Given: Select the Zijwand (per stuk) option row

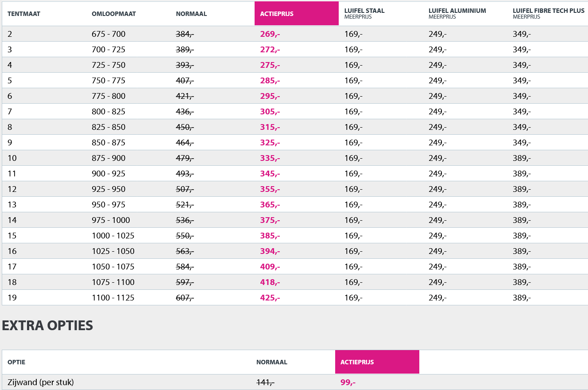Looking at the screenshot, I should 41,382.
